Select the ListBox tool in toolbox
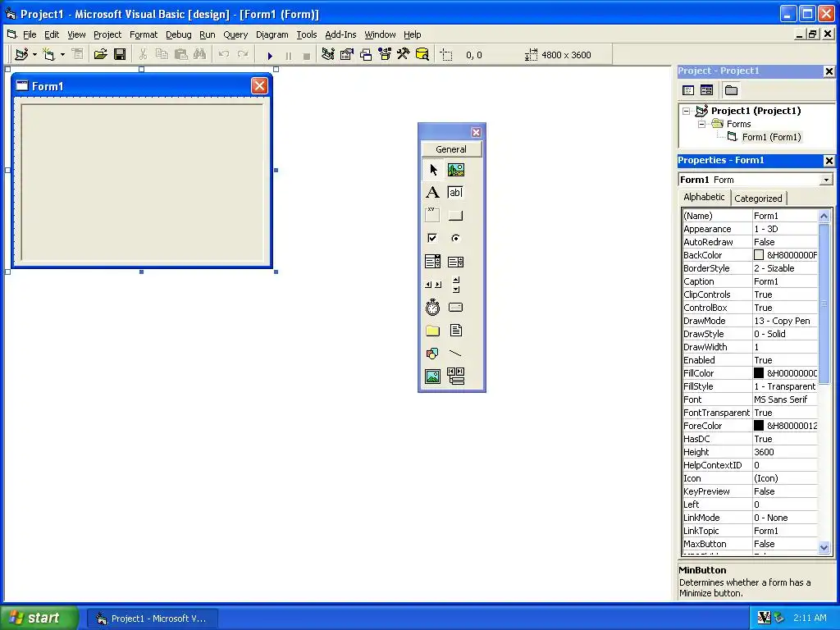Viewport: 840px width, 630px height. tap(456, 262)
